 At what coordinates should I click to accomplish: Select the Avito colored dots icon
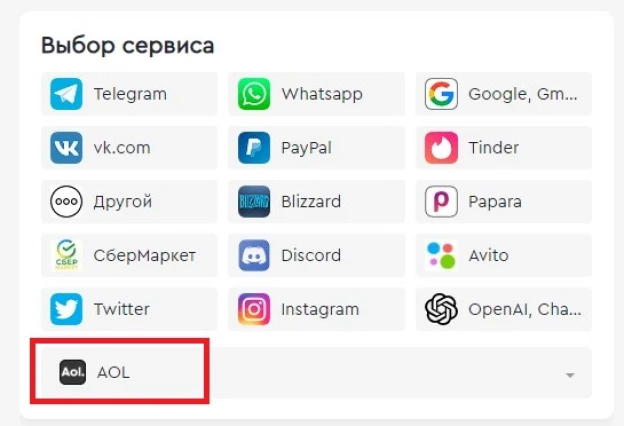pyautogui.click(x=441, y=255)
